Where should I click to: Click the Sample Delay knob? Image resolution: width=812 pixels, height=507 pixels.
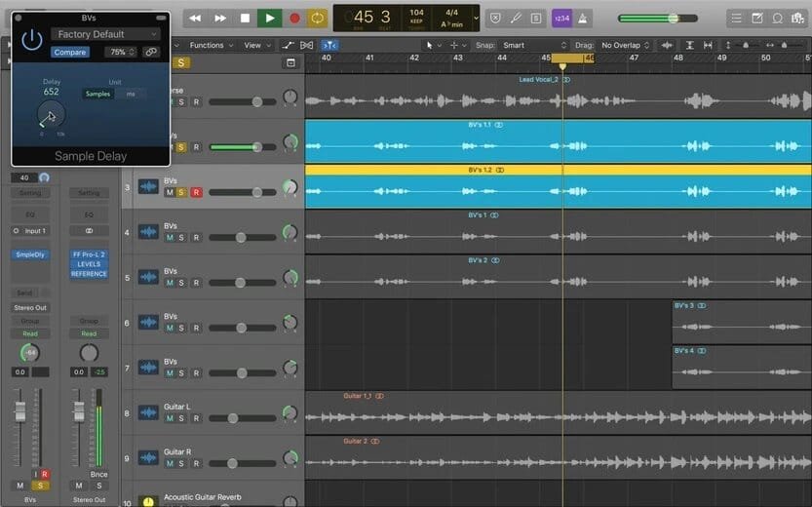coord(51,114)
